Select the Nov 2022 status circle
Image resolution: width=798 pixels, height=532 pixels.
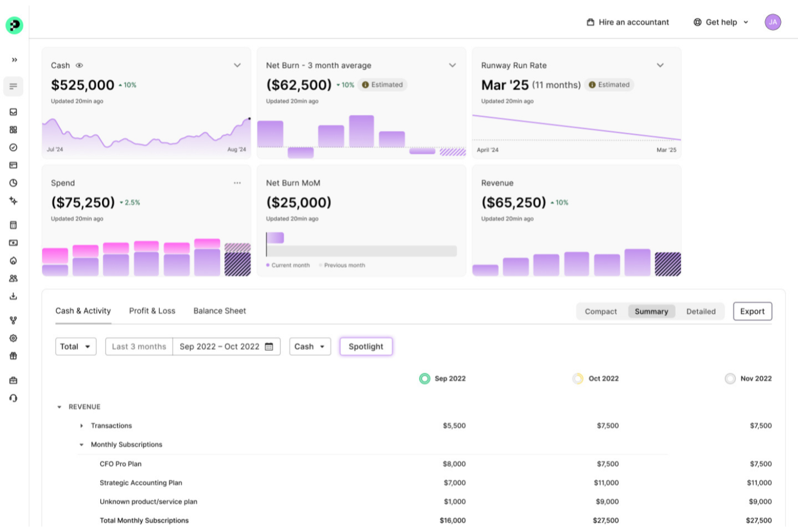[730, 379]
